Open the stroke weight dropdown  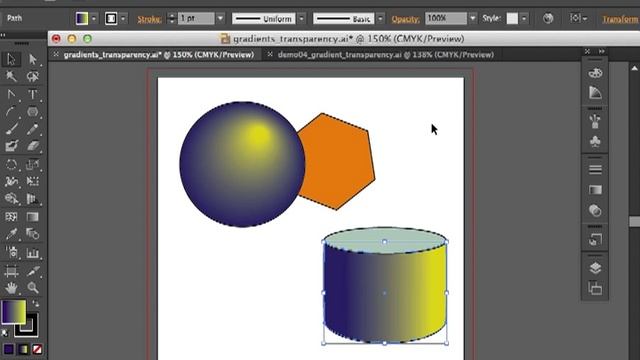coord(220,18)
